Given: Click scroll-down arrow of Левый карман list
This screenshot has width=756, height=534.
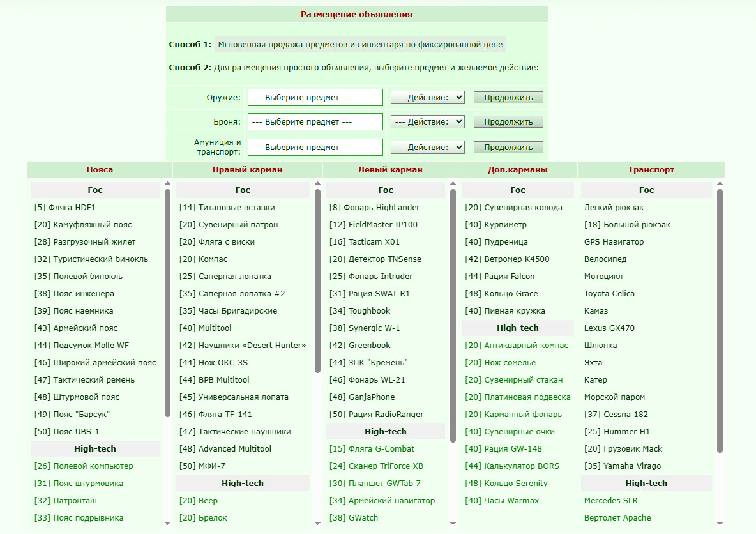Looking at the screenshot, I should pyautogui.click(x=453, y=523).
